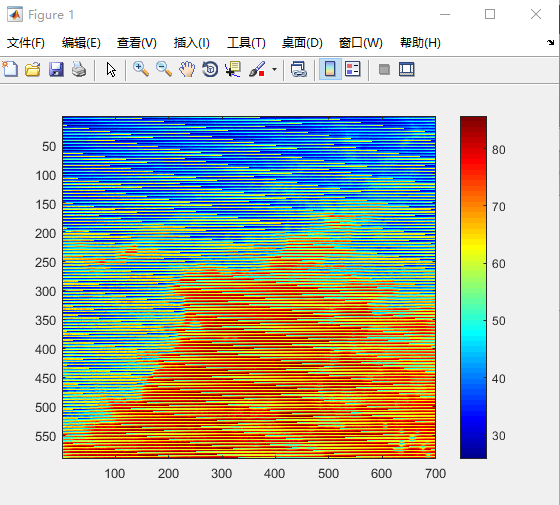This screenshot has height=505, width=560.
Task: Click the colorbar tick label 30
Action: (x=499, y=436)
